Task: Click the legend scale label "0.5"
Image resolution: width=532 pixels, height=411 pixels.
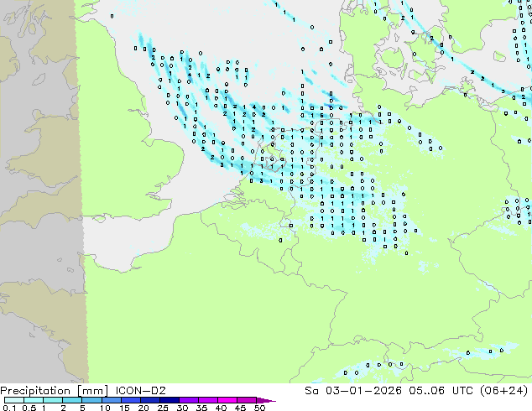Action: pyautogui.click(x=29, y=408)
